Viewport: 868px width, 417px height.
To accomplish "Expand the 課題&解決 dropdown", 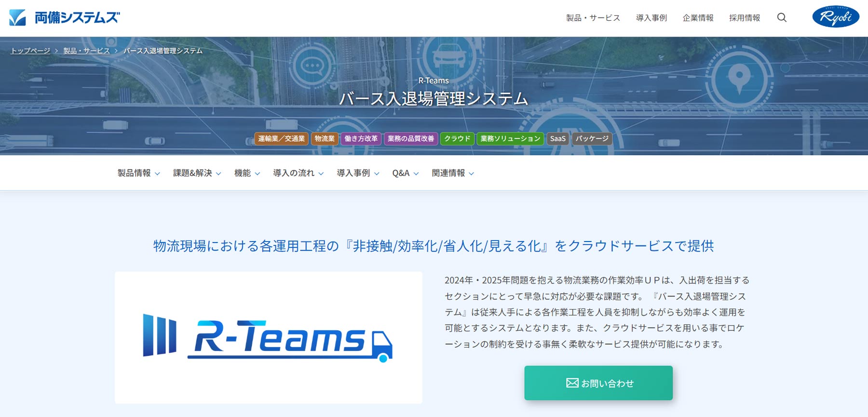I will (197, 173).
